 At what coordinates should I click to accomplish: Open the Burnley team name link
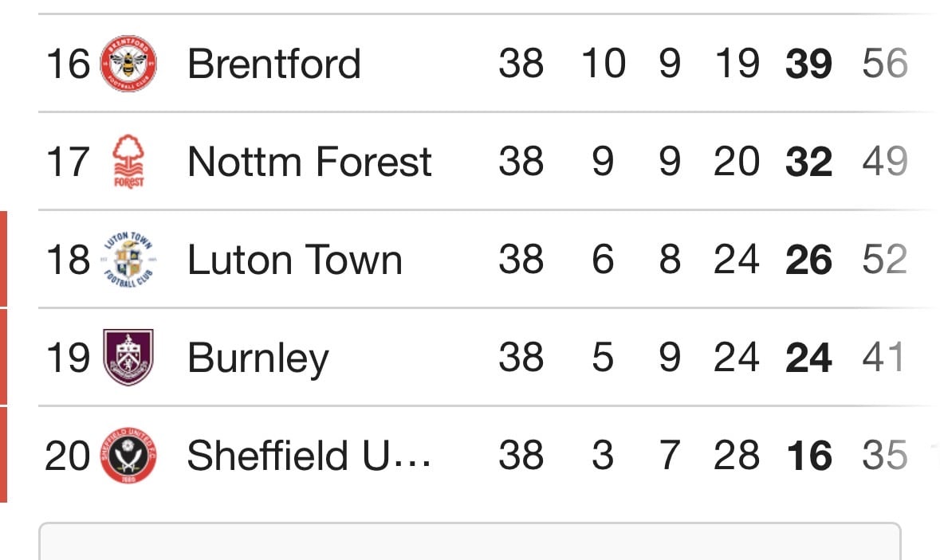tap(258, 358)
